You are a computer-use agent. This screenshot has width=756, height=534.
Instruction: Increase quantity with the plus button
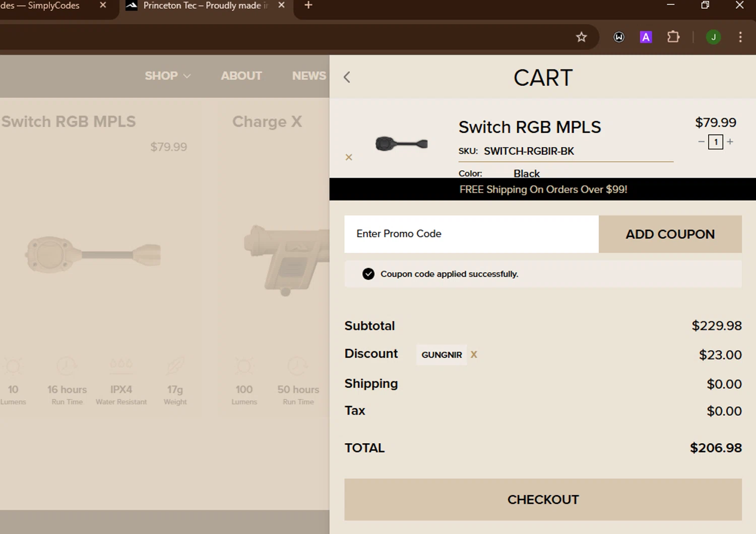730,142
